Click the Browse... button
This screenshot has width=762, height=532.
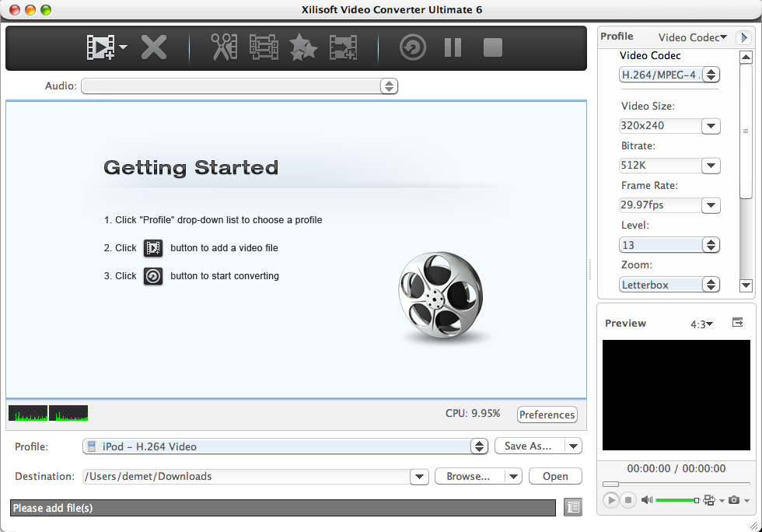click(x=469, y=477)
